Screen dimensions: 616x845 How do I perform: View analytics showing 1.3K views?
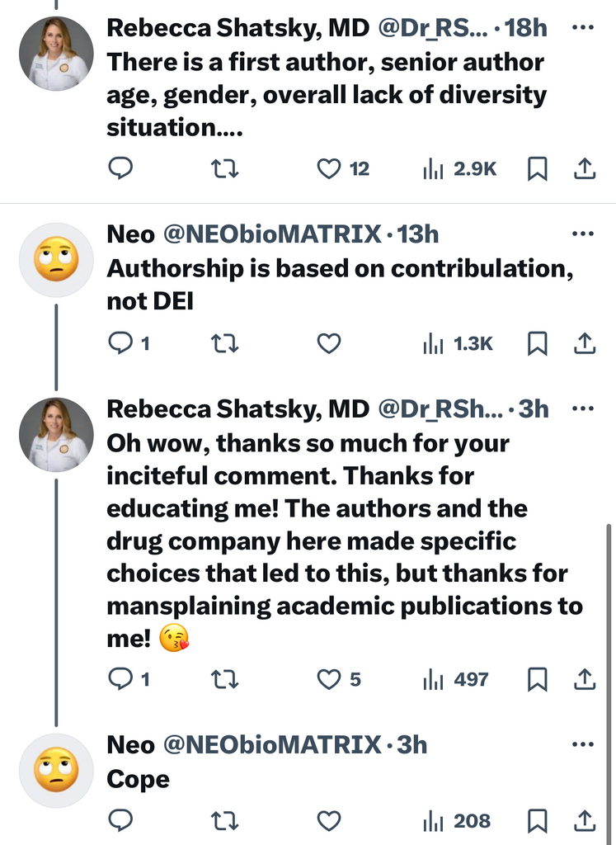click(x=458, y=343)
